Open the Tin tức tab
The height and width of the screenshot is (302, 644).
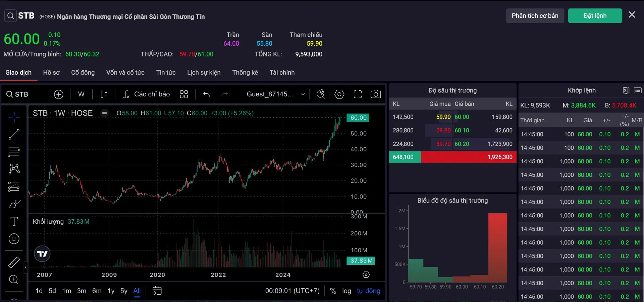[x=166, y=73]
